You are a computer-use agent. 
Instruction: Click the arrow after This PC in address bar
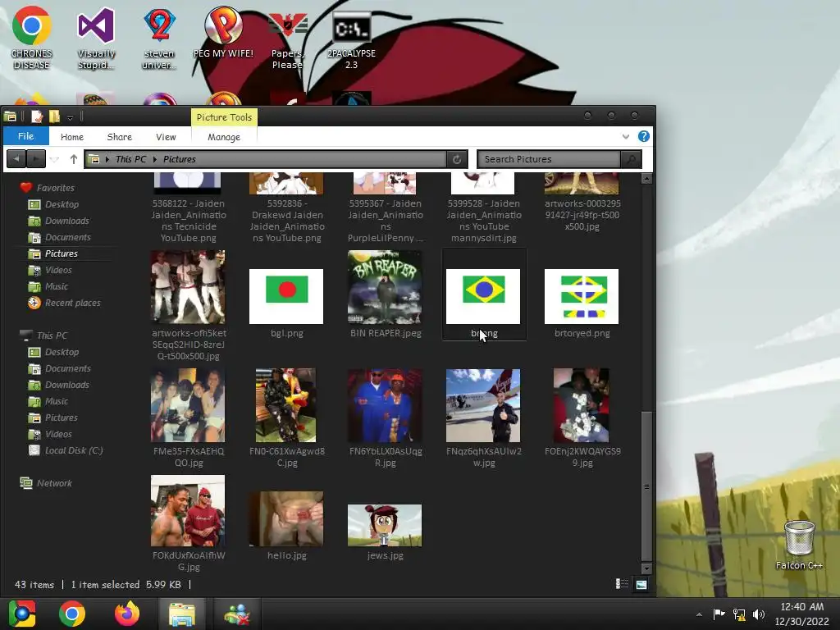pos(155,159)
